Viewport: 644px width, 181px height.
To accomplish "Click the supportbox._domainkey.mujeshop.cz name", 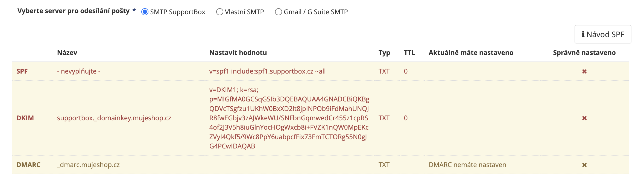I will pyautogui.click(x=114, y=118).
